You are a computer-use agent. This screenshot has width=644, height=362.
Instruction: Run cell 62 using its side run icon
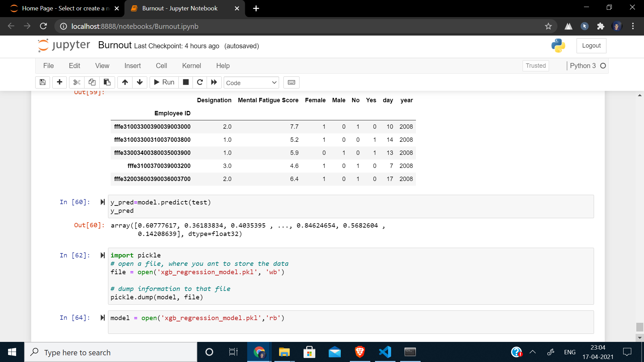click(103, 255)
